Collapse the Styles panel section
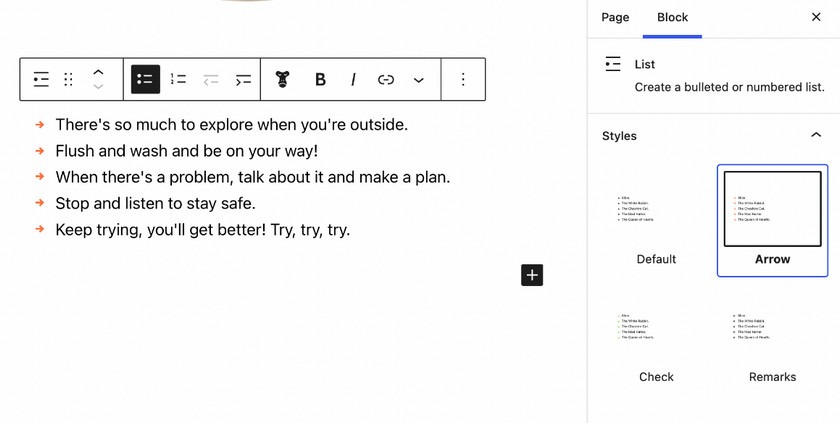This screenshot has width=840, height=423. pos(816,135)
